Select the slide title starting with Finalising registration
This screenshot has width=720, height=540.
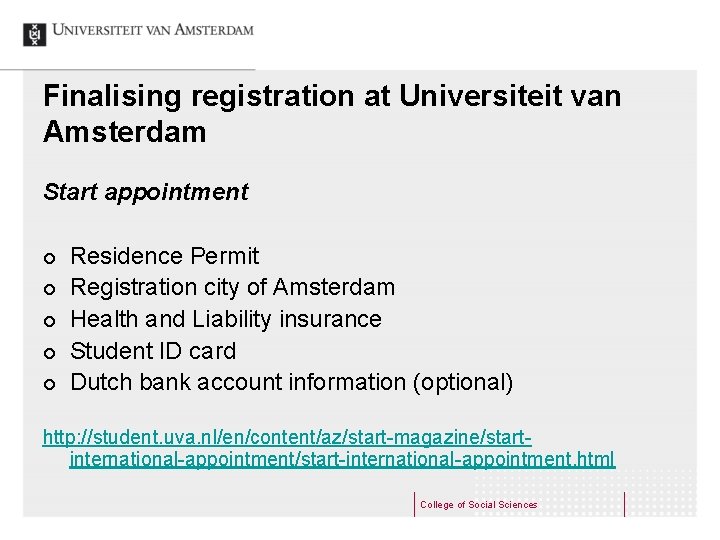click(x=332, y=113)
